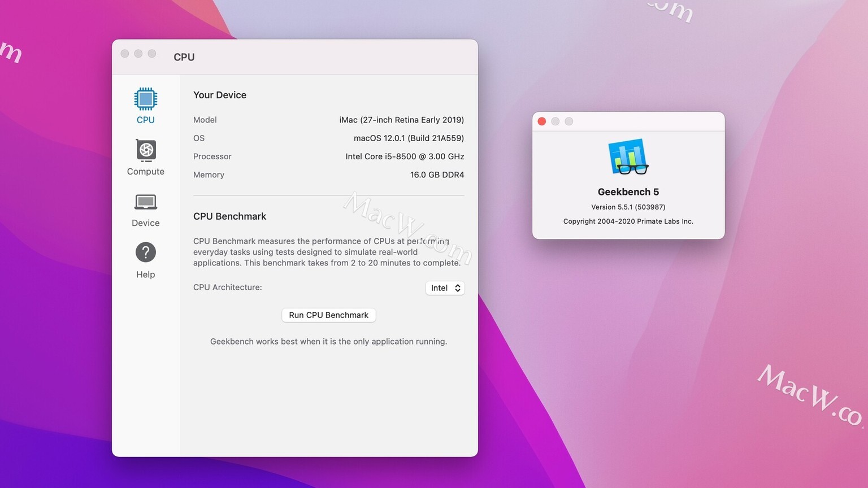Close the Geekbench 5 about window
868x488 pixels.
[x=541, y=121]
